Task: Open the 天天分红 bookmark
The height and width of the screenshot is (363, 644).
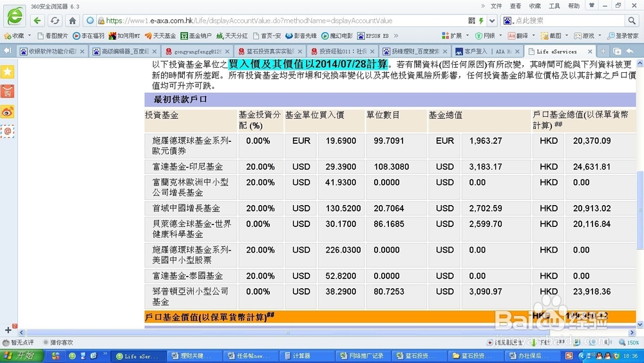Action: coord(232,35)
